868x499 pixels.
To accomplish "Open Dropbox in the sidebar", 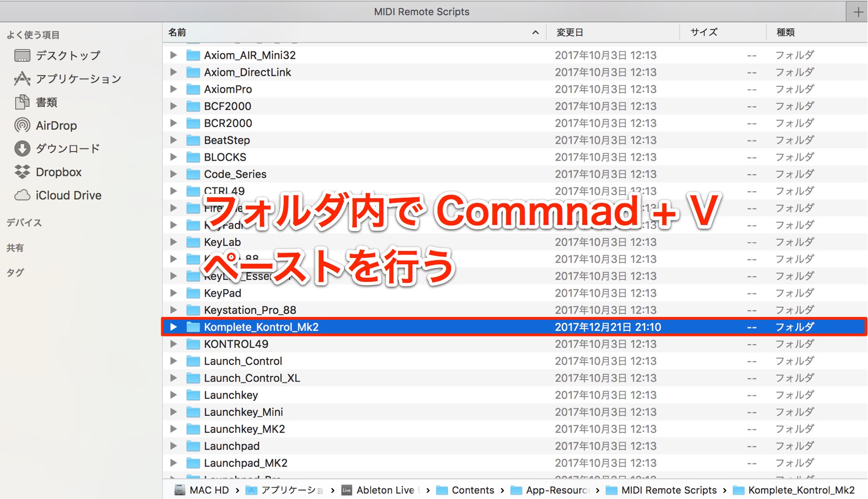I will tap(48, 172).
